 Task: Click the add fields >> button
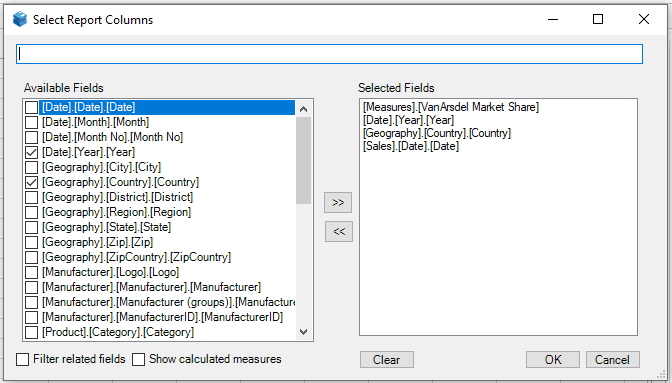pos(338,203)
